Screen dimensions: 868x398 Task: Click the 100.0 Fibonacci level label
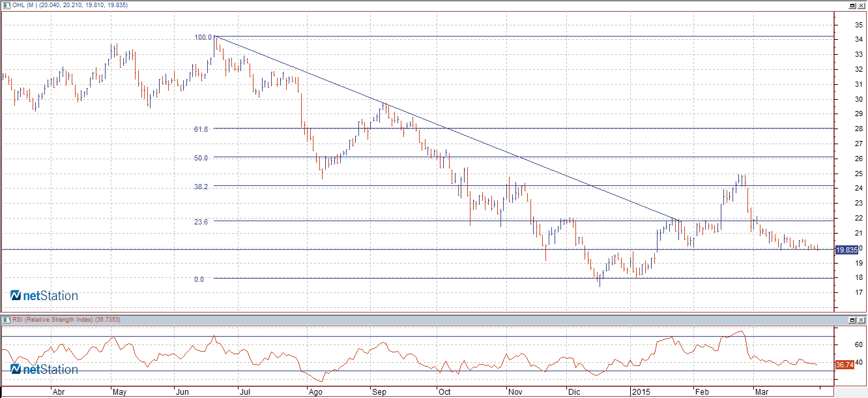(203, 37)
